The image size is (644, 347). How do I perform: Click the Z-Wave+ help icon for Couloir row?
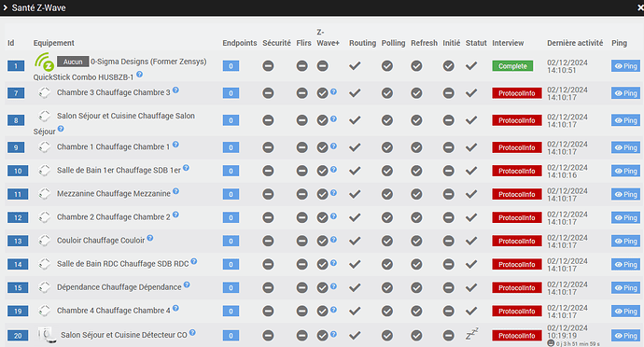tap(333, 239)
